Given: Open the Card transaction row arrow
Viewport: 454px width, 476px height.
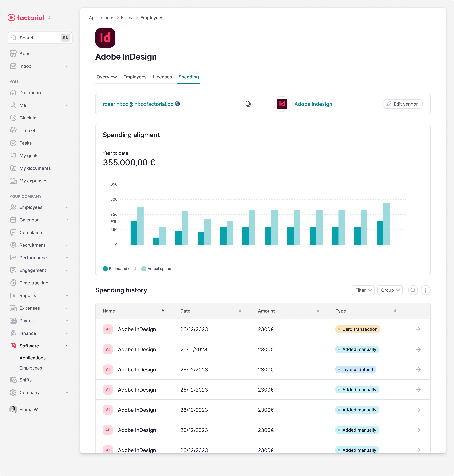Looking at the screenshot, I should tap(418, 329).
